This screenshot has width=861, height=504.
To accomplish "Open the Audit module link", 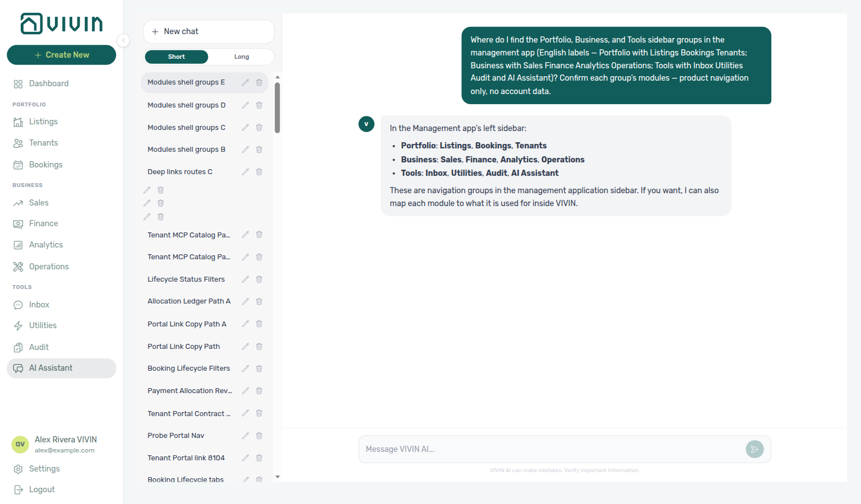I will (39, 347).
